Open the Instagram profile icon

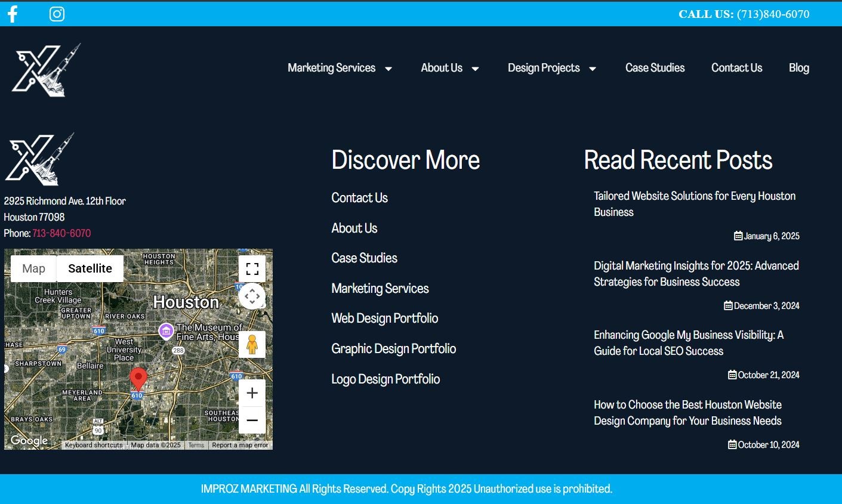click(x=57, y=14)
